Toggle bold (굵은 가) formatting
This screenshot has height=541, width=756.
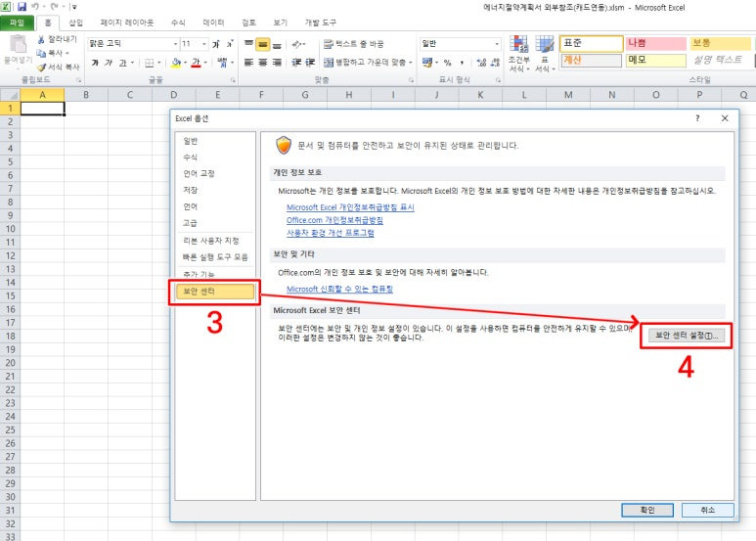pyautogui.click(x=95, y=63)
